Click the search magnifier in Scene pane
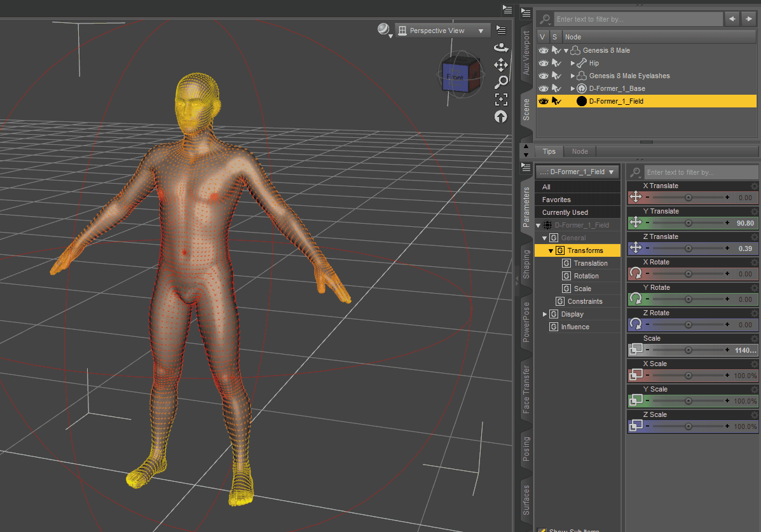The width and height of the screenshot is (761, 532). coord(545,18)
